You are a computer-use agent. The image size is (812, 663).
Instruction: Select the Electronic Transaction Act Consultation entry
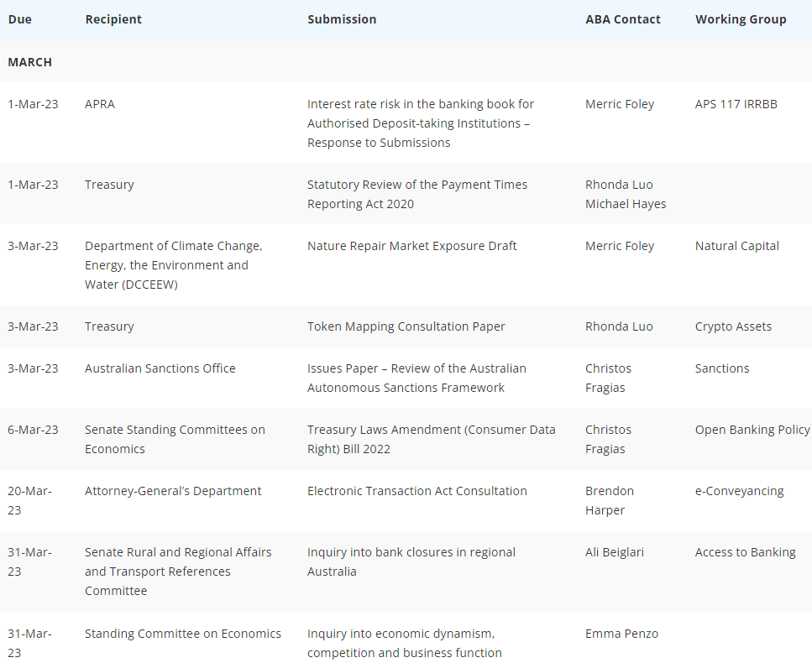[416, 491]
